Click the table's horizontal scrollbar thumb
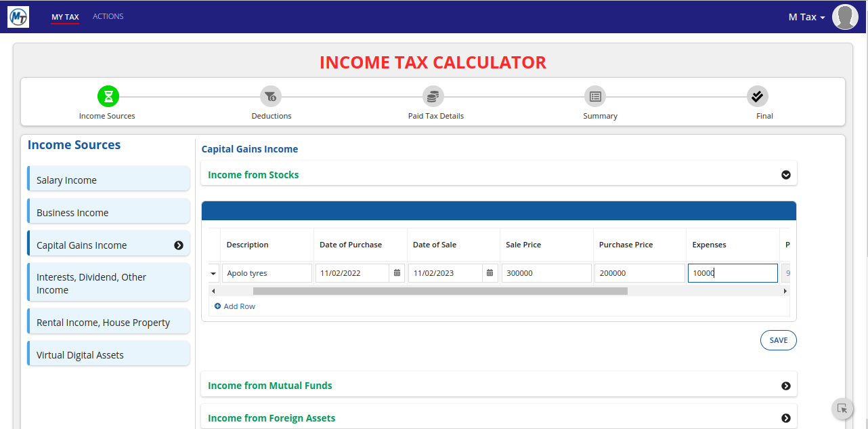 pos(440,291)
